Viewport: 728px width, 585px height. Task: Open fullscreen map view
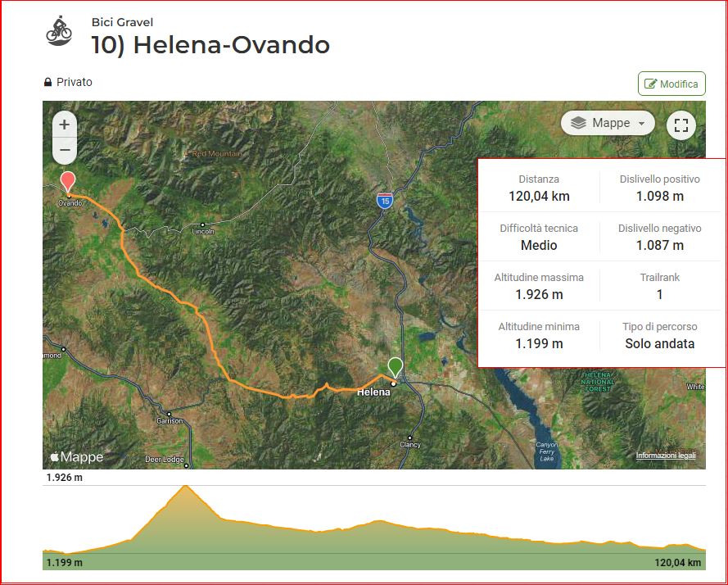(681, 125)
